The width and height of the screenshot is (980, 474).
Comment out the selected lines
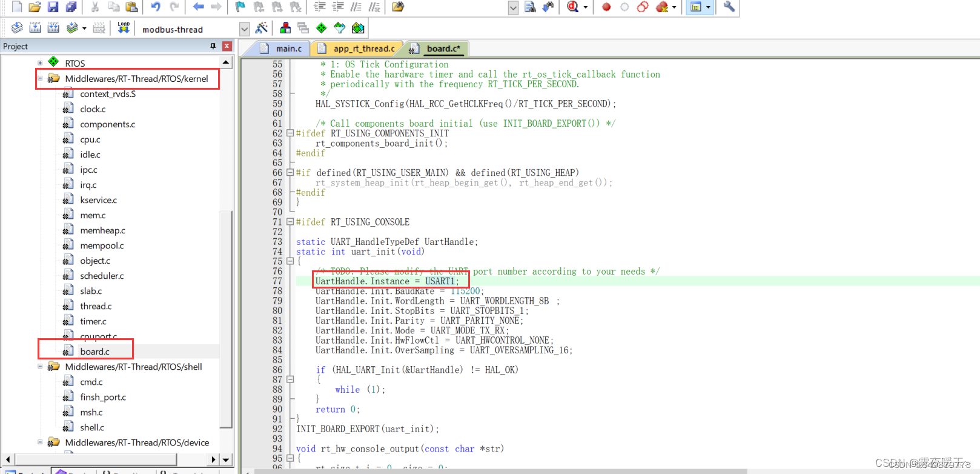(356, 7)
